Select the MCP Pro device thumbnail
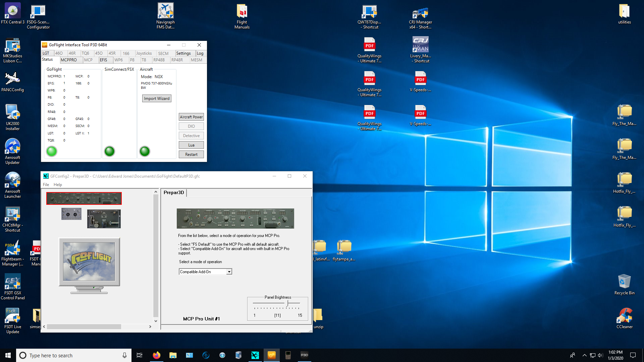Viewport: 644px width, 362px height. (x=84, y=198)
